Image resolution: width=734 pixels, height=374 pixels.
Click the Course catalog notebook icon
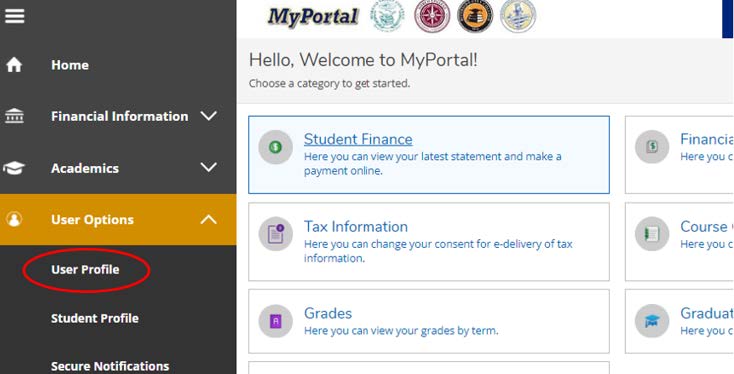coord(652,234)
